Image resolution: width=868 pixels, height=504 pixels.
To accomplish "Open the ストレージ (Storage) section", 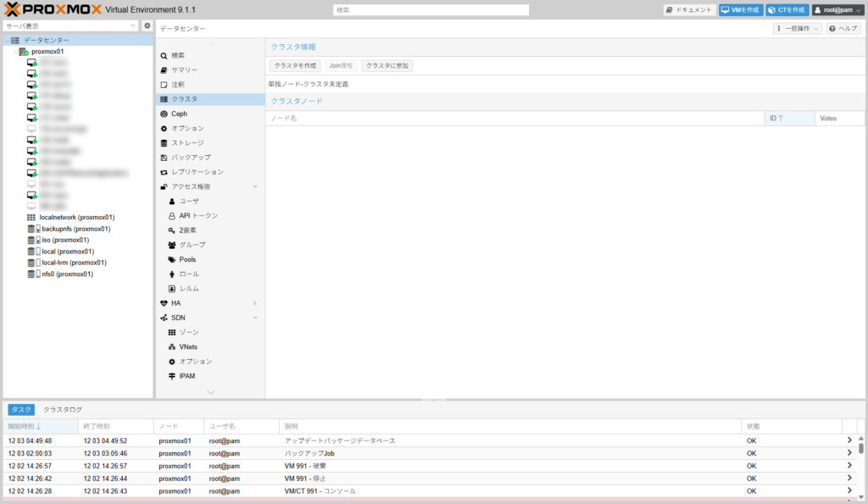I will coord(186,143).
